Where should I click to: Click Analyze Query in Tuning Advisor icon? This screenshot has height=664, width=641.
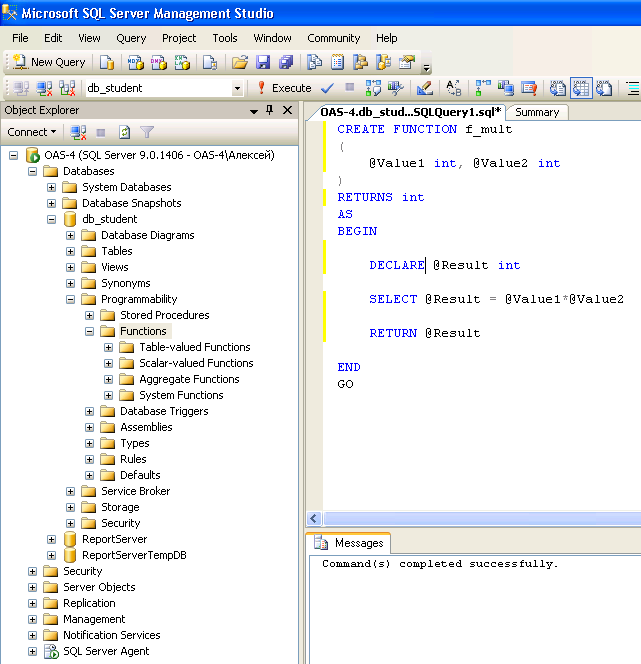[395, 88]
